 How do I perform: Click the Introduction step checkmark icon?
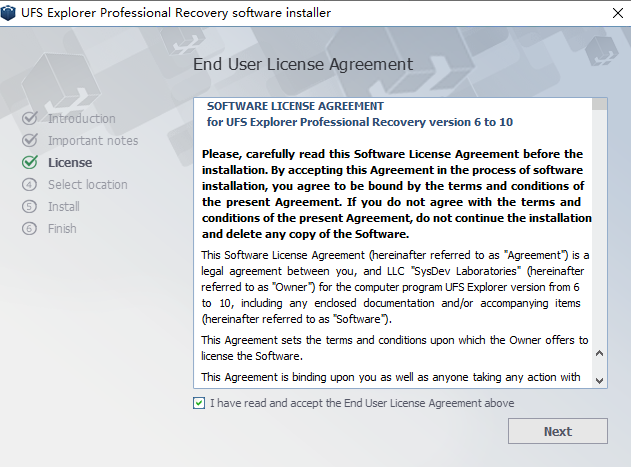tap(29, 119)
